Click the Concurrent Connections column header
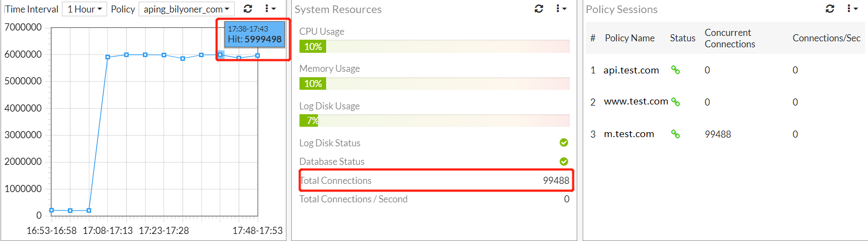 [729, 38]
